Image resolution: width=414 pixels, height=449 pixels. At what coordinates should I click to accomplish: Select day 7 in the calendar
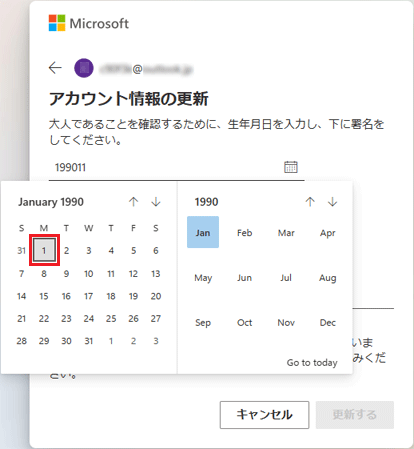pyautogui.click(x=22, y=274)
